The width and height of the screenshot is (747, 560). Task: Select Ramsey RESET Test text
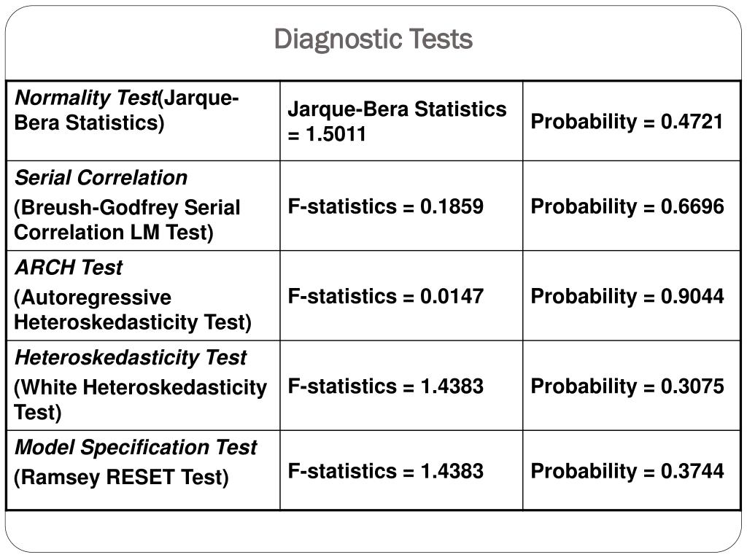(x=122, y=478)
